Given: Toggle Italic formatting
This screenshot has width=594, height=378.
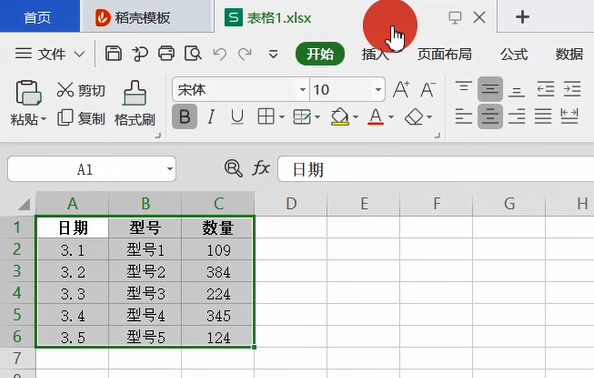Looking at the screenshot, I should pos(211,117).
